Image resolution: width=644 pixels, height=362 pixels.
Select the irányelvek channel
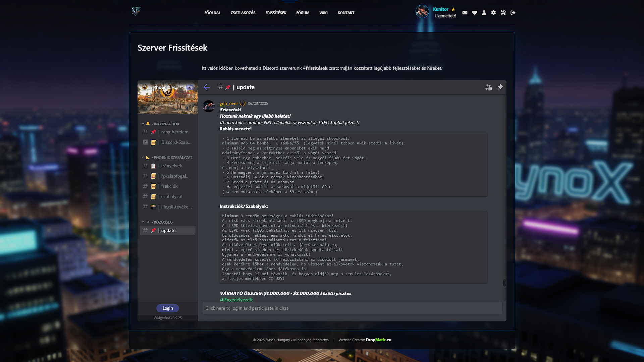168,166
